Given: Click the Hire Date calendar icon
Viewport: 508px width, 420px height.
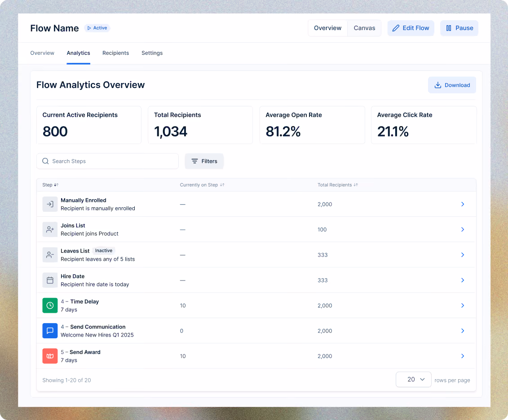Looking at the screenshot, I should [50, 280].
